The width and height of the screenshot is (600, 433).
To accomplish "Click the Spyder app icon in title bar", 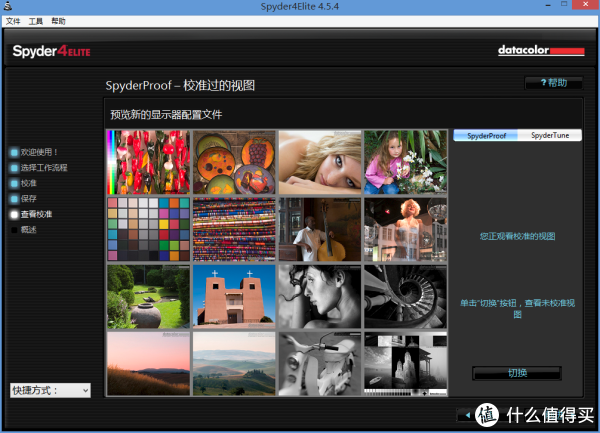I will click(x=8, y=6).
